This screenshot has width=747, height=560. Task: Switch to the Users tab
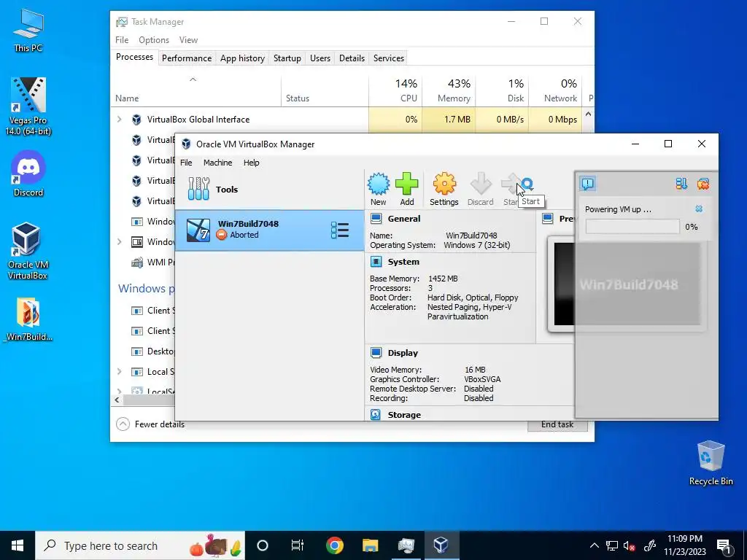[x=320, y=58]
